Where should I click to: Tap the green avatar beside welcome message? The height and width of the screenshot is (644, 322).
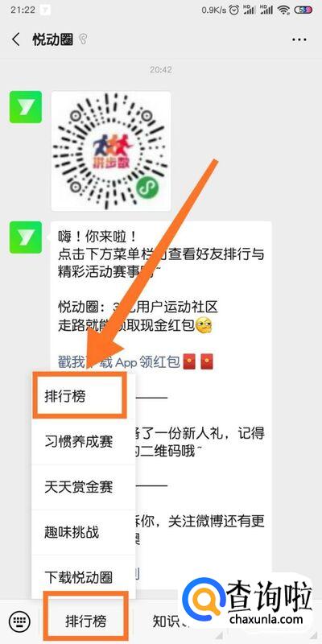(x=26, y=237)
